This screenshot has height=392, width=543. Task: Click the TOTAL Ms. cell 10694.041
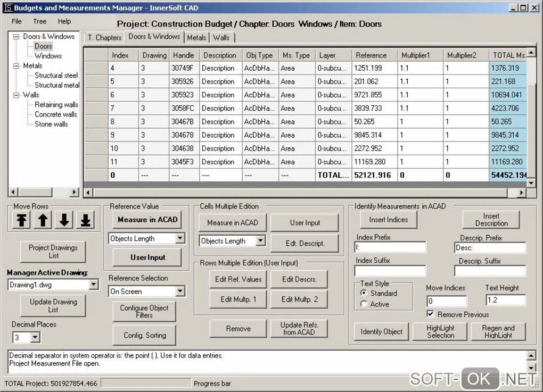click(508, 95)
